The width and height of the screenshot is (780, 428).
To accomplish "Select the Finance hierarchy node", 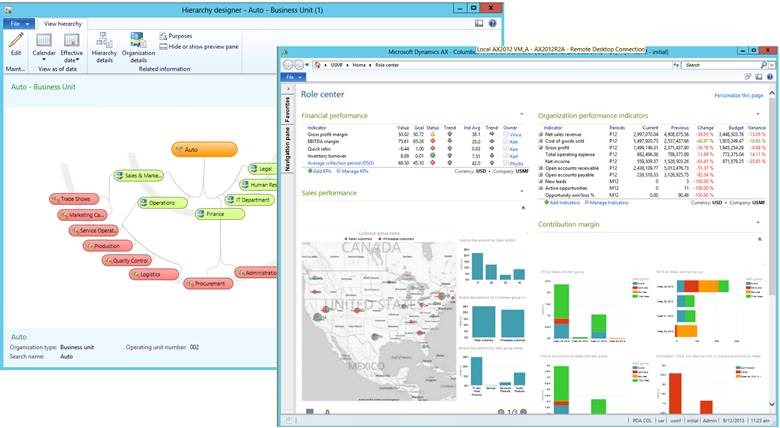I will click(x=219, y=214).
